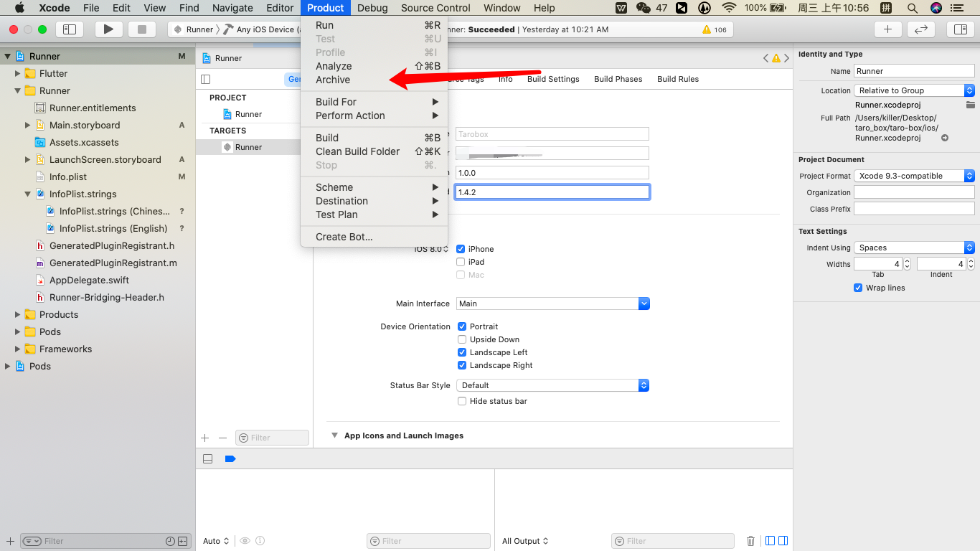The height and width of the screenshot is (551, 980).
Task: Toggle the inspectors panel icon
Action: pyautogui.click(x=960, y=29)
